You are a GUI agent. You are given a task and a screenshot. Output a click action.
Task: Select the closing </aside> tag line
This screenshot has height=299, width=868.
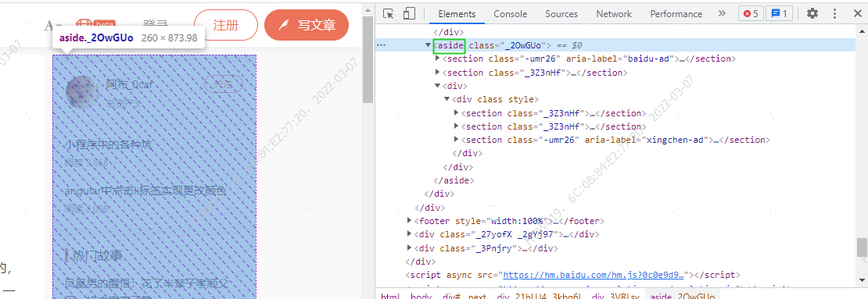(x=454, y=180)
